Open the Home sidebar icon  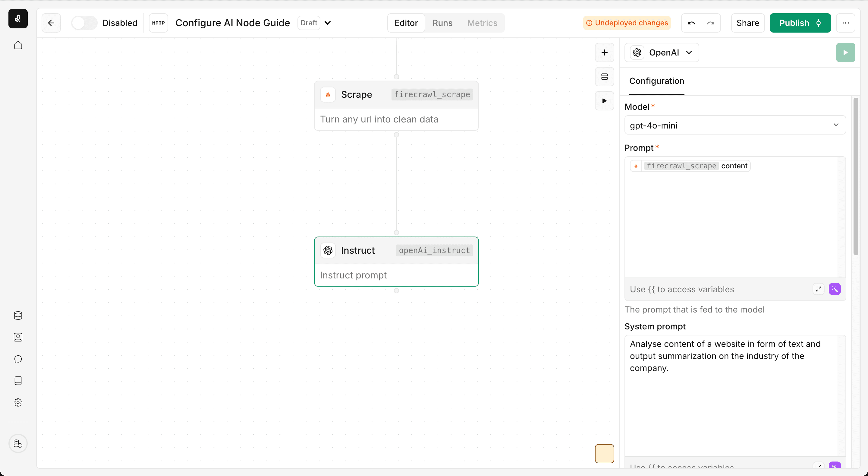tap(18, 45)
